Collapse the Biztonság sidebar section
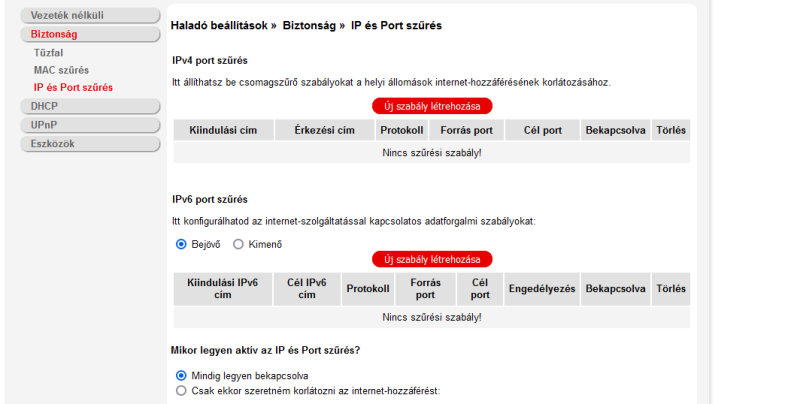Viewport: 800px width, 404px height. click(x=90, y=34)
